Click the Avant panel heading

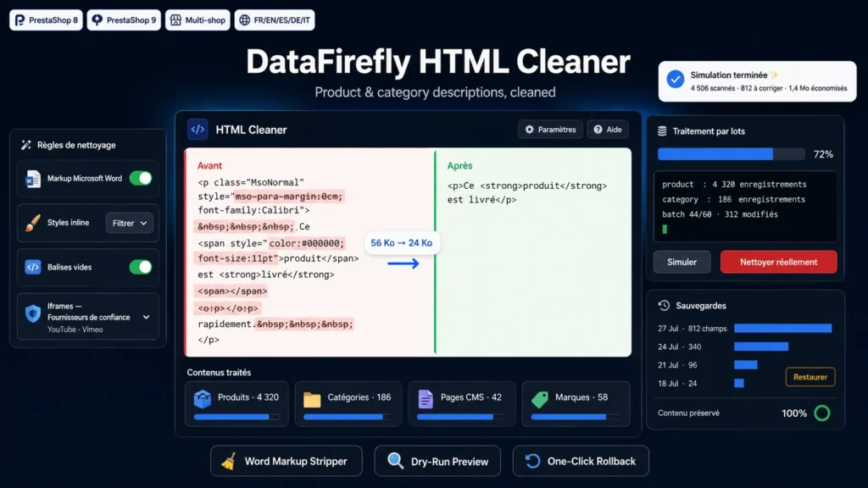pos(210,165)
